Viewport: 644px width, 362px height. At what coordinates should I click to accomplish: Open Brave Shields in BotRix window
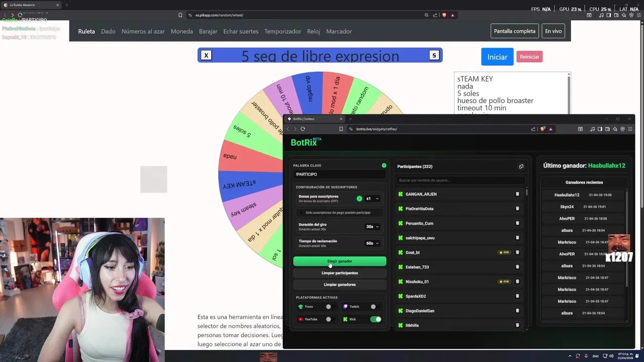542,129
